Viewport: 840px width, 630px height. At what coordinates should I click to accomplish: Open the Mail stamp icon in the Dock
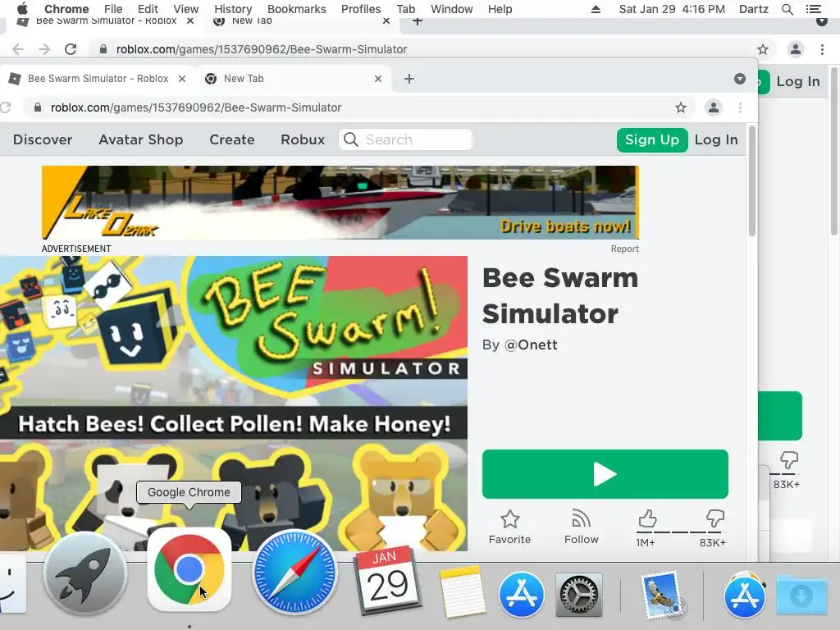pyautogui.click(x=663, y=595)
